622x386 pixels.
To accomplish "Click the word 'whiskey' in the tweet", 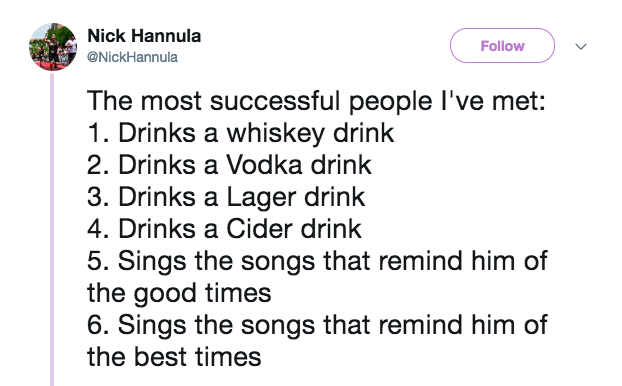I will 276,134.
